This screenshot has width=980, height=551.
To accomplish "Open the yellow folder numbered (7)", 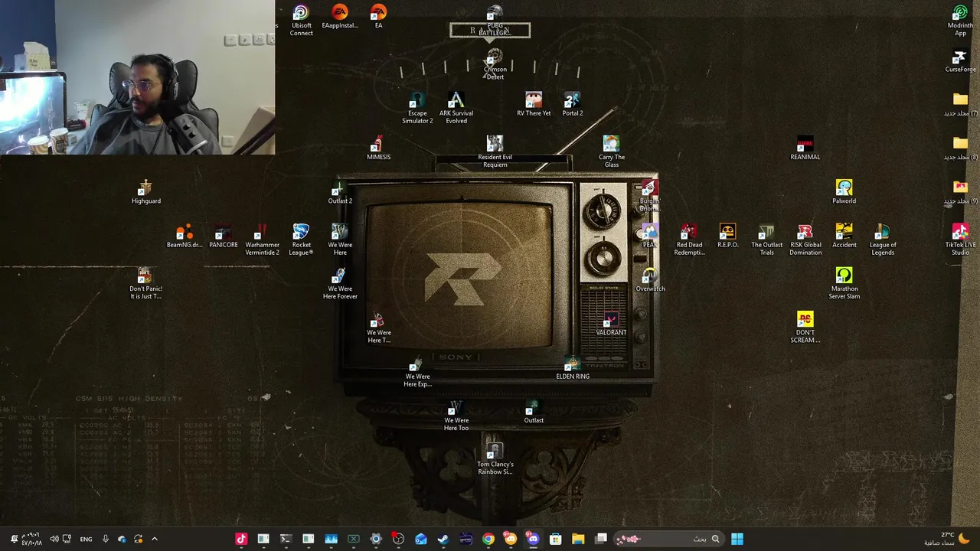I will click(x=960, y=105).
